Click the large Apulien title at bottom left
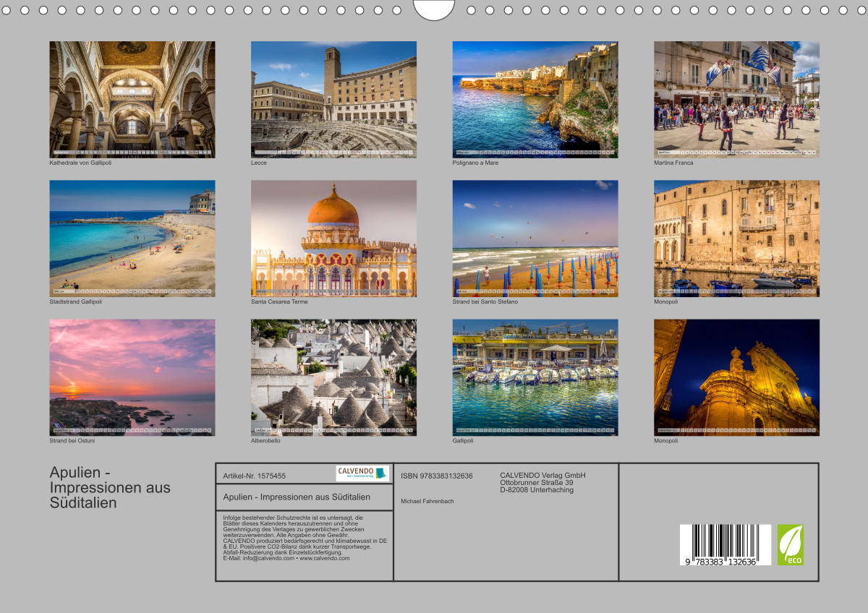 [110, 487]
